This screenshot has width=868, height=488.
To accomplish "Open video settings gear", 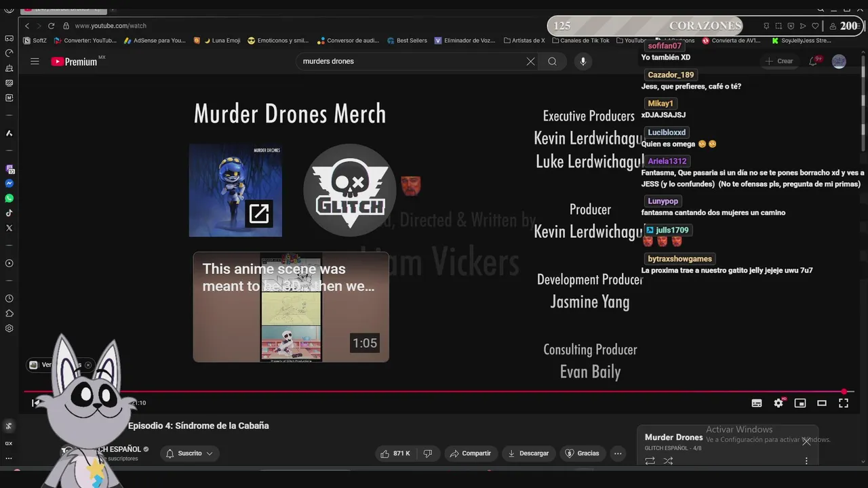I will (778, 403).
